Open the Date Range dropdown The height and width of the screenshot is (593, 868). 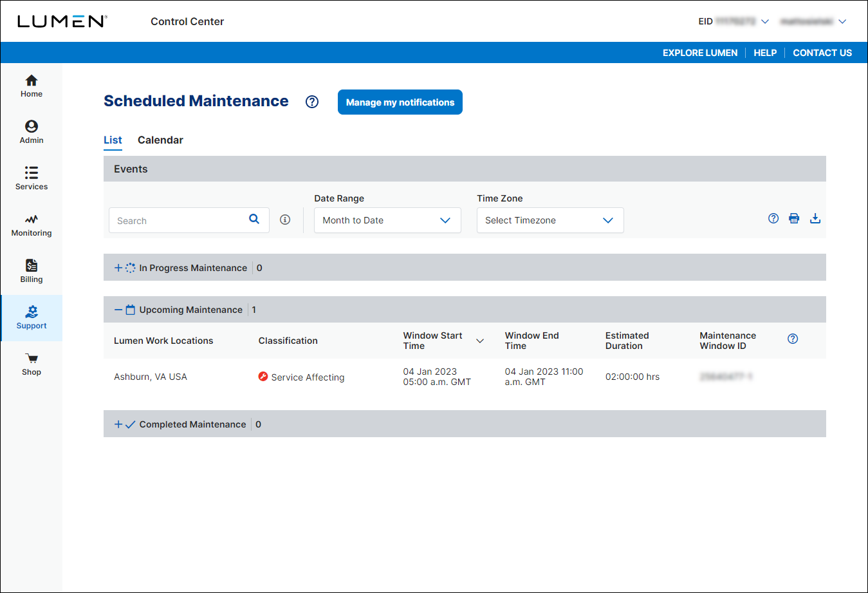pos(387,220)
